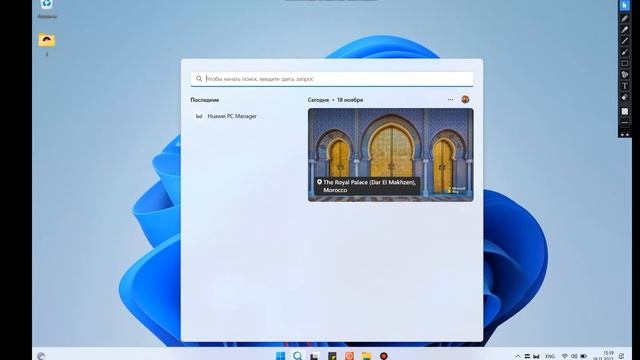Click the tray icon left of Huawei icon

tap(527, 356)
